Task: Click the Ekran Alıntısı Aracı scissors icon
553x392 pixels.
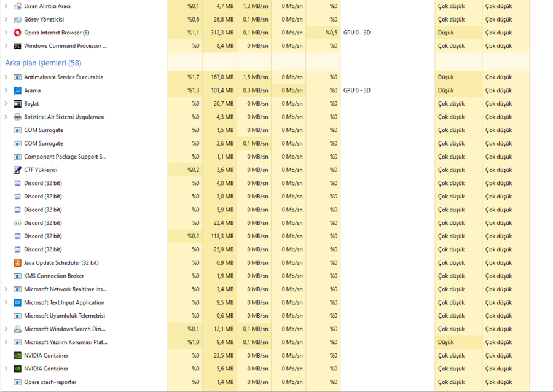Action: coord(17,6)
